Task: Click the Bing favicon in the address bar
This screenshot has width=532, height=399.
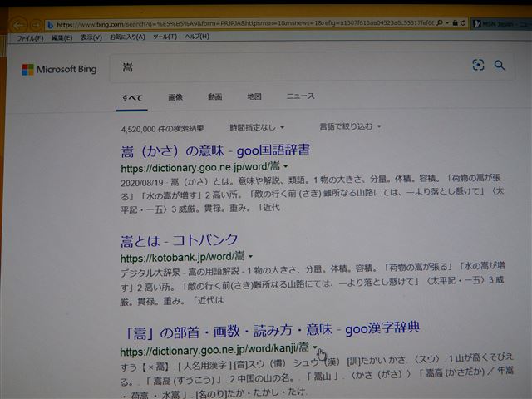Action: coord(50,25)
